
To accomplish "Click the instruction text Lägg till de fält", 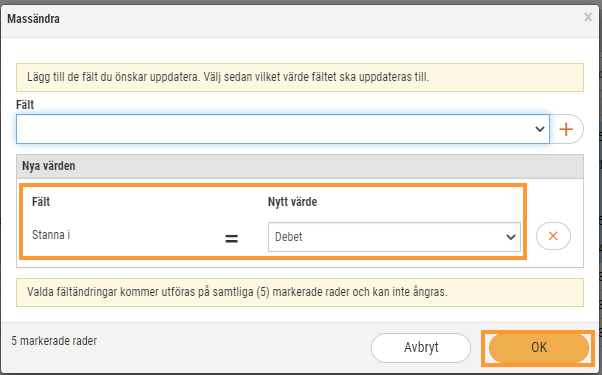I will [228, 77].
